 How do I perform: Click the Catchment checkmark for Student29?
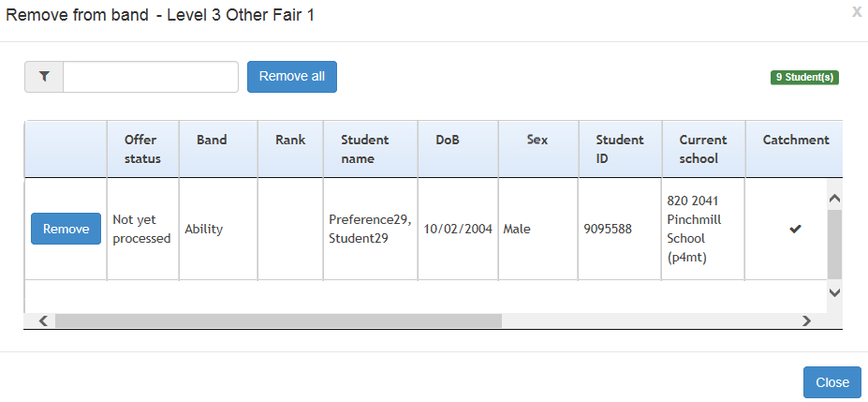tap(795, 229)
